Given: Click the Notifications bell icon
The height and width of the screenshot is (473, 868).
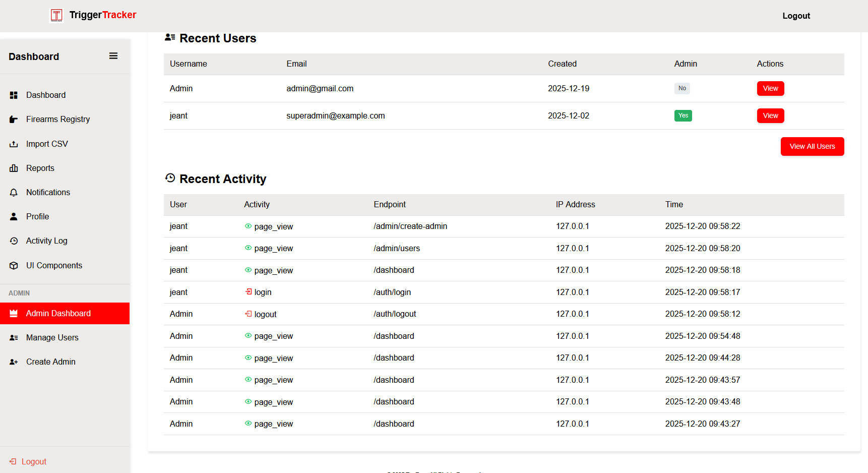Looking at the screenshot, I should [14, 192].
